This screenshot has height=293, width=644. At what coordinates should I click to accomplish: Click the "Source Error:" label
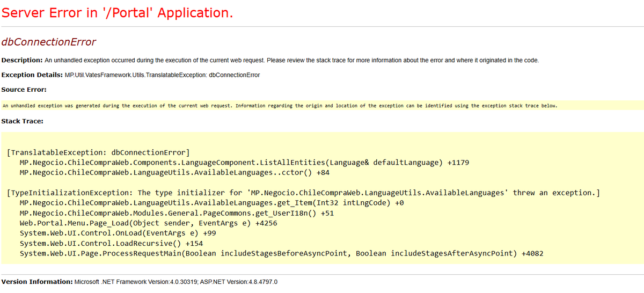24,89
